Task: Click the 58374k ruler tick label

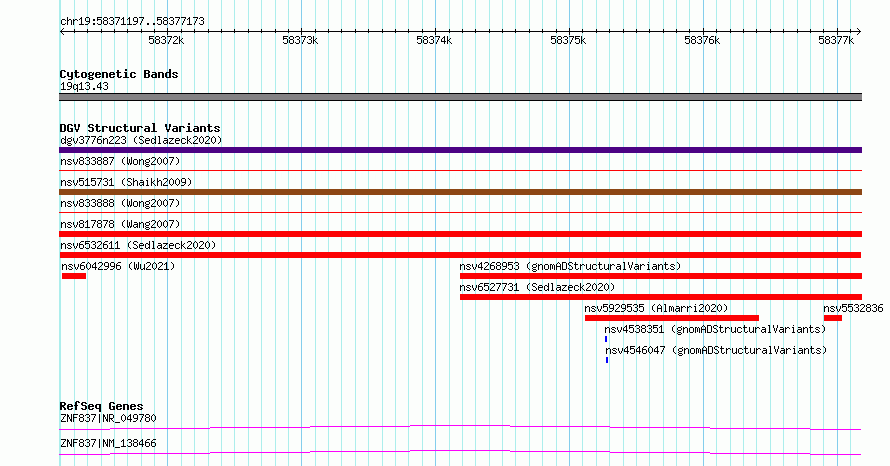Action: [x=434, y=40]
